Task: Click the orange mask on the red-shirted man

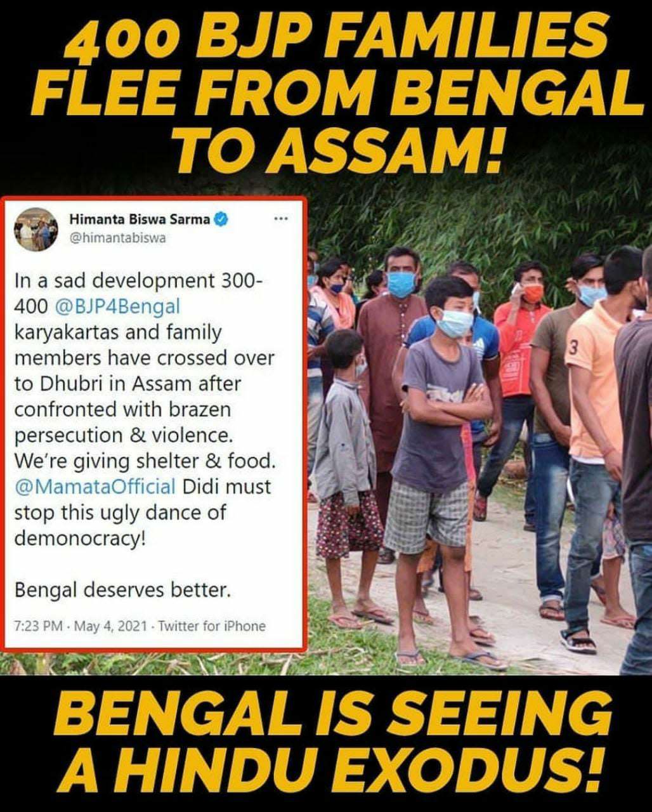Action: pyautogui.click(x=533, y=292)
